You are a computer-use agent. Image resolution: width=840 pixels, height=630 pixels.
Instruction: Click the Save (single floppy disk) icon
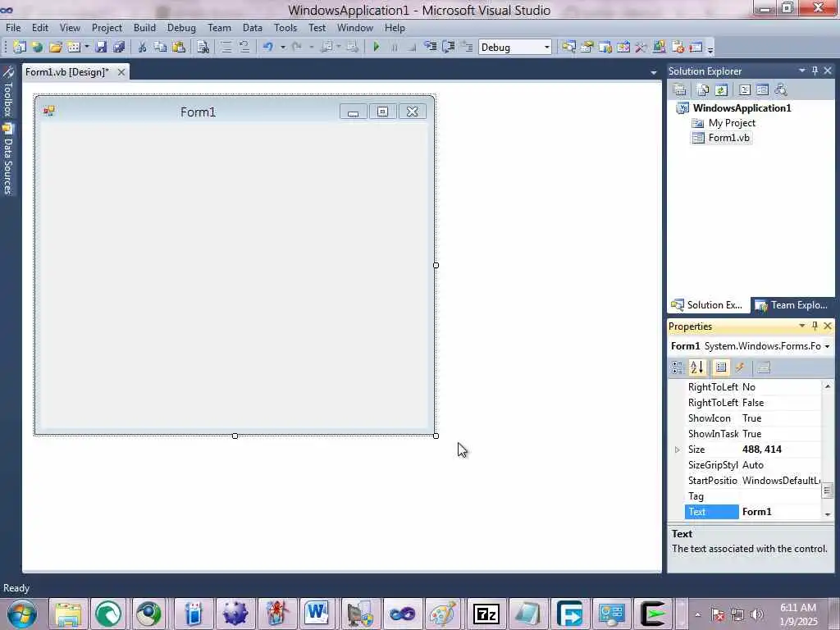coord(101,47)
